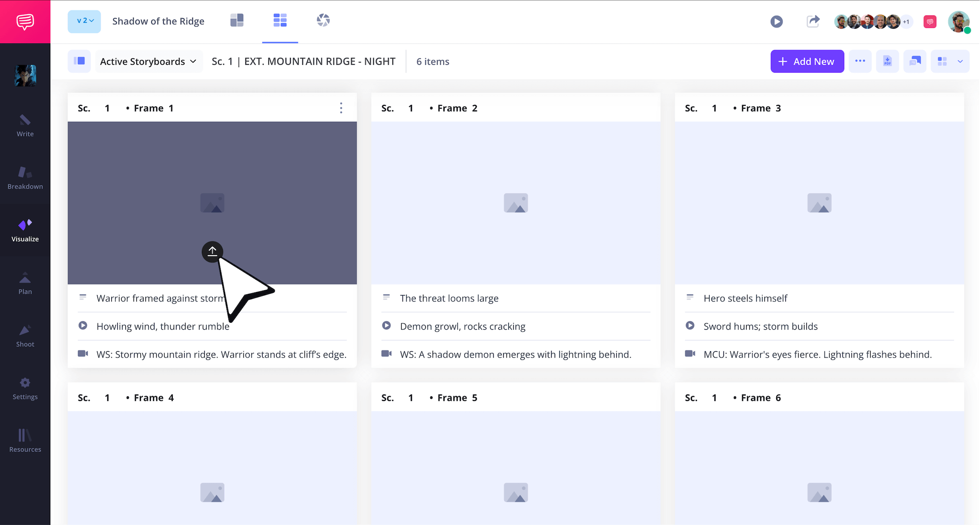Open the Write section in the sidebar

25,126
